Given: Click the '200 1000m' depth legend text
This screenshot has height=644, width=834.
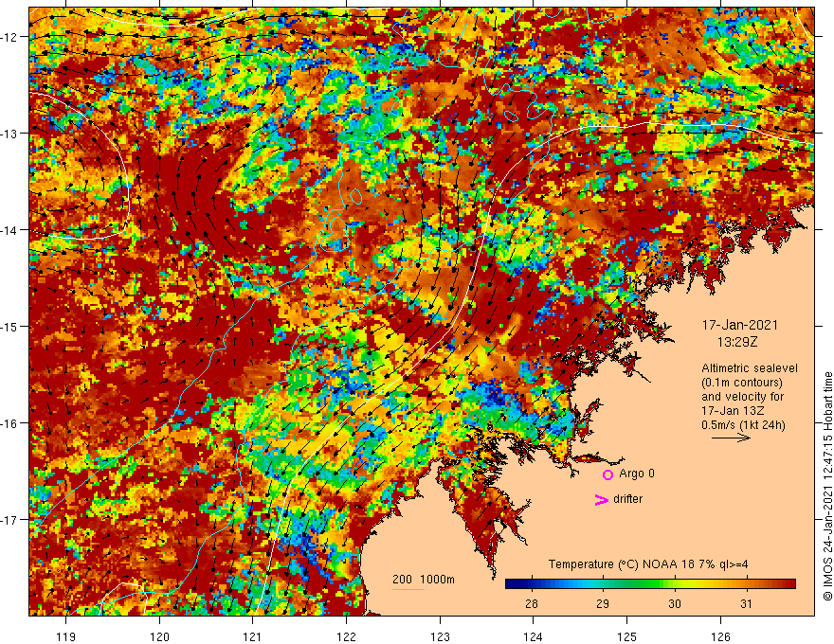Looking at the screenshot, I should 424,580.
